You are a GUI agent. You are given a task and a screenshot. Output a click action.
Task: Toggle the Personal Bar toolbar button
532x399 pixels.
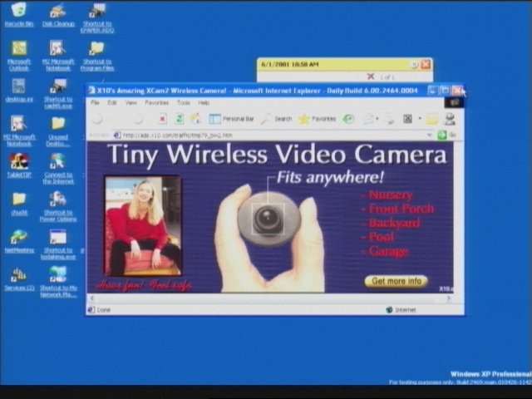(x=231, y=119)
